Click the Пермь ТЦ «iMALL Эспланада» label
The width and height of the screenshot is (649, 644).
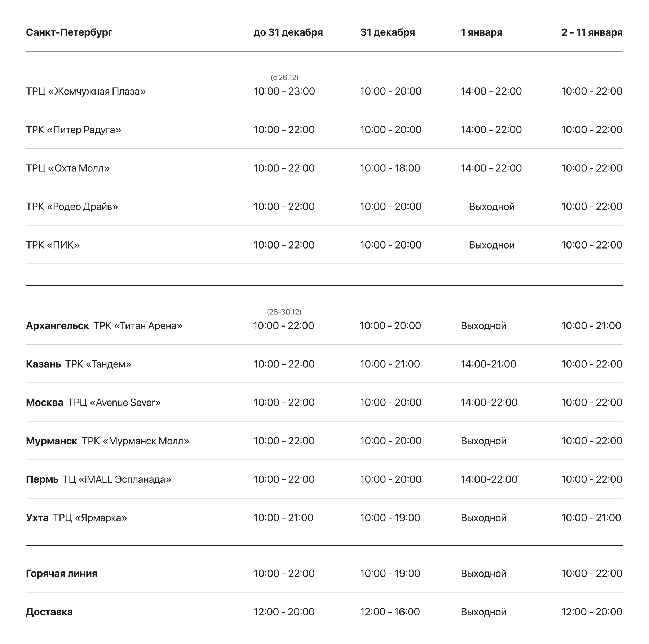click(98, 479)
